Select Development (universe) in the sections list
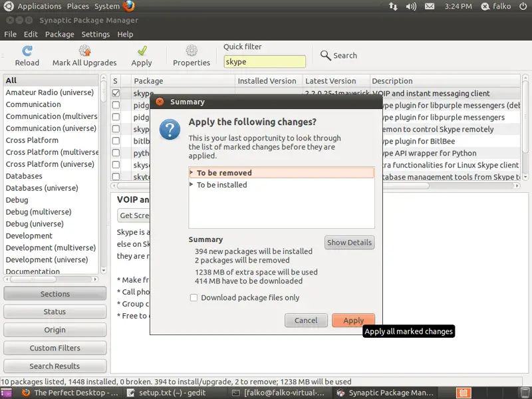This screenshot has height=399, width=532. tap(51, 259)
